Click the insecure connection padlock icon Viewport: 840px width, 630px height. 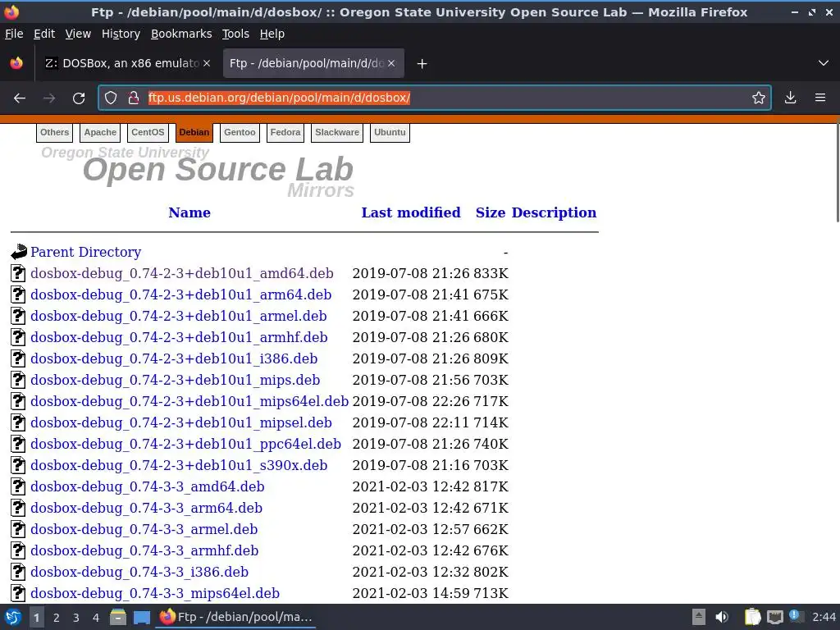(x=134, y=98)
